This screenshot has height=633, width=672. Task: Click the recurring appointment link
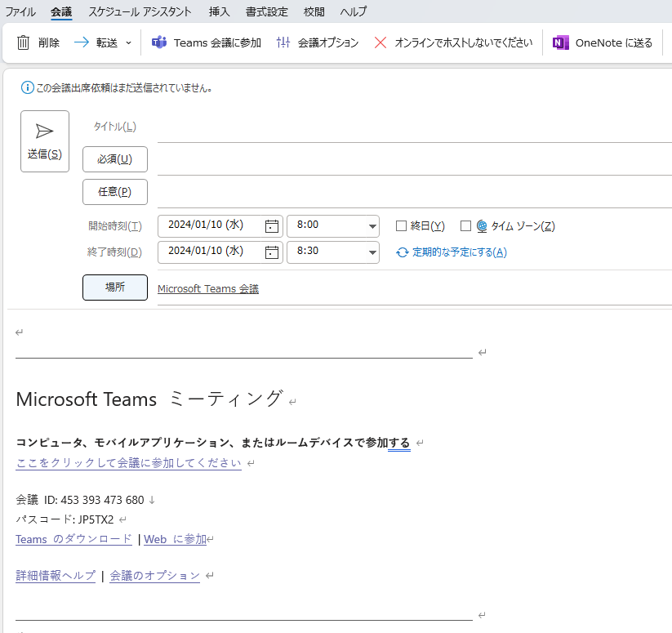[x=452, y=252]
